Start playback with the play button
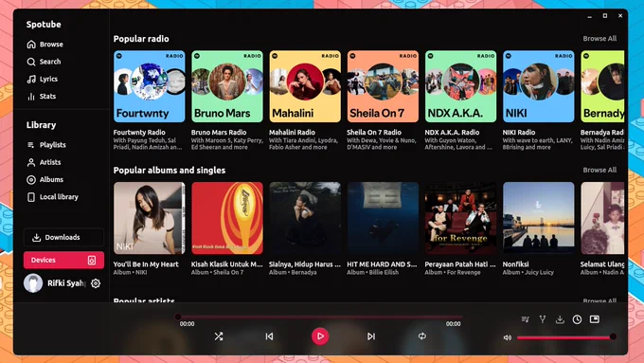 (x=320, y=336)
